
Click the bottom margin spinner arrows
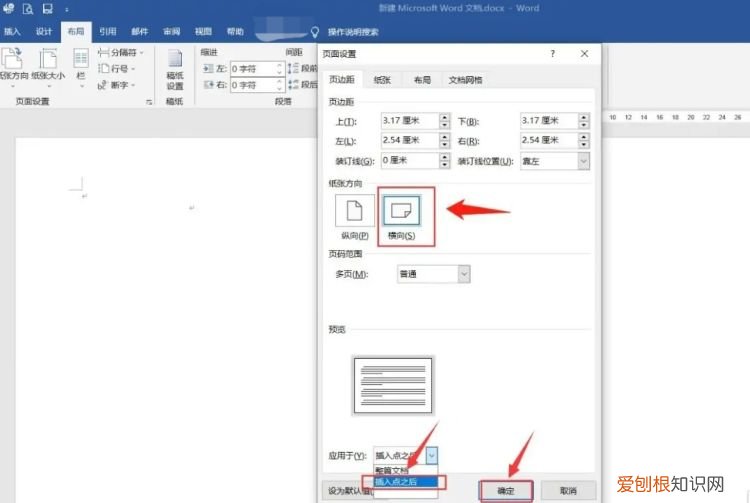pyautogui.click(x=584, y=120)
